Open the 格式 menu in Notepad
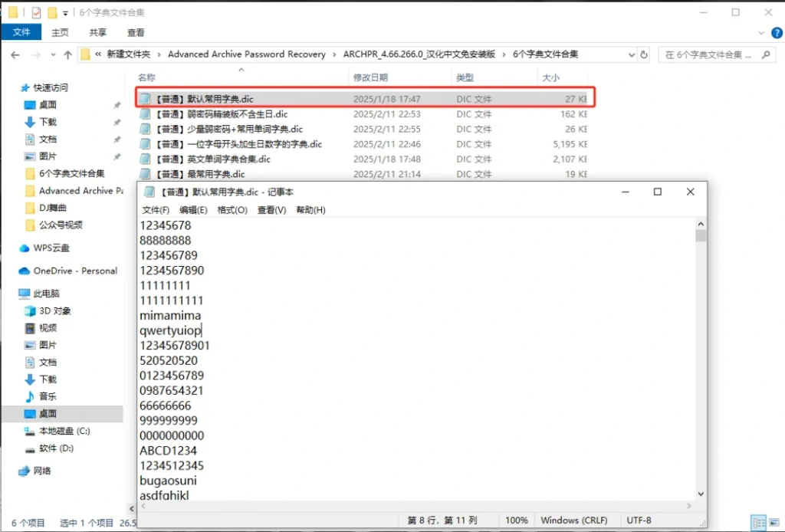Viewport: 785px width, 532px height. 232,209
